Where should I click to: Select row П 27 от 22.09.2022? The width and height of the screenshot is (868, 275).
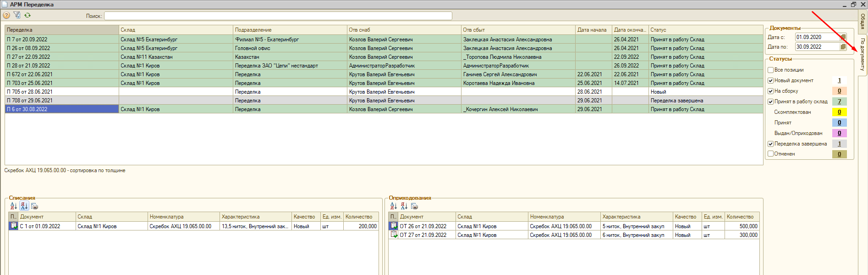point(384,57)
